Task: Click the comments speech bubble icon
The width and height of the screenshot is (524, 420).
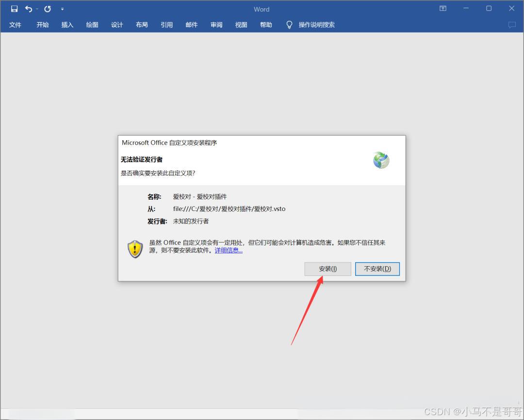Action: pos(512,25)
